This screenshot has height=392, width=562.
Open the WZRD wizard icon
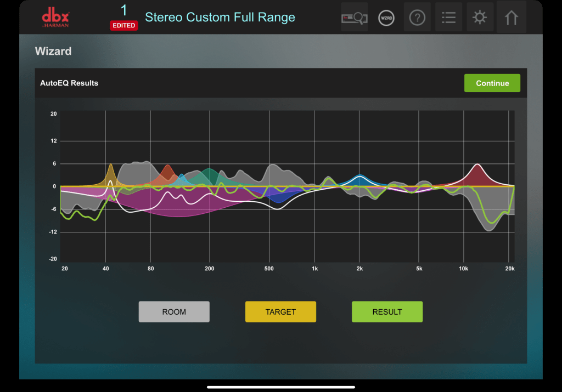tap(386, 18)
